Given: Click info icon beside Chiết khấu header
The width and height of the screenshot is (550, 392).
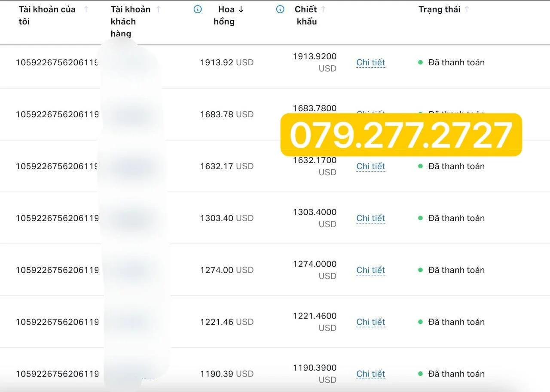Looking at the screenshot, I should tap(280, 9).
